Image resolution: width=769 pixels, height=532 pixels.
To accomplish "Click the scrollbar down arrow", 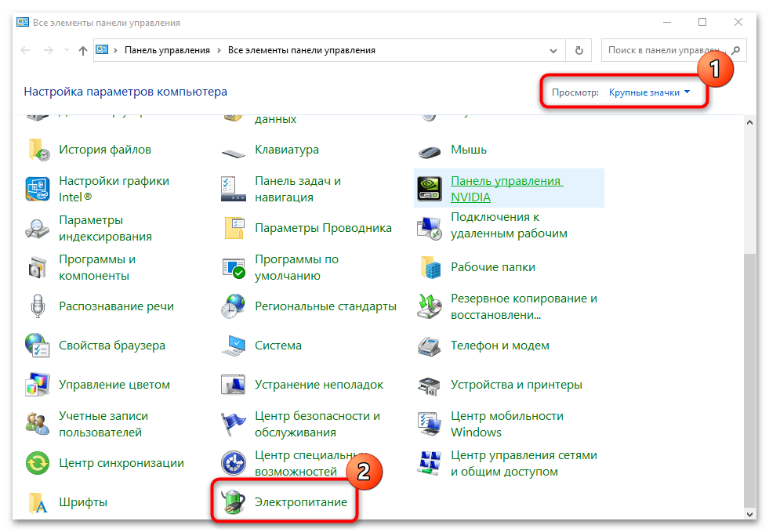I will [x=749, y=514].
